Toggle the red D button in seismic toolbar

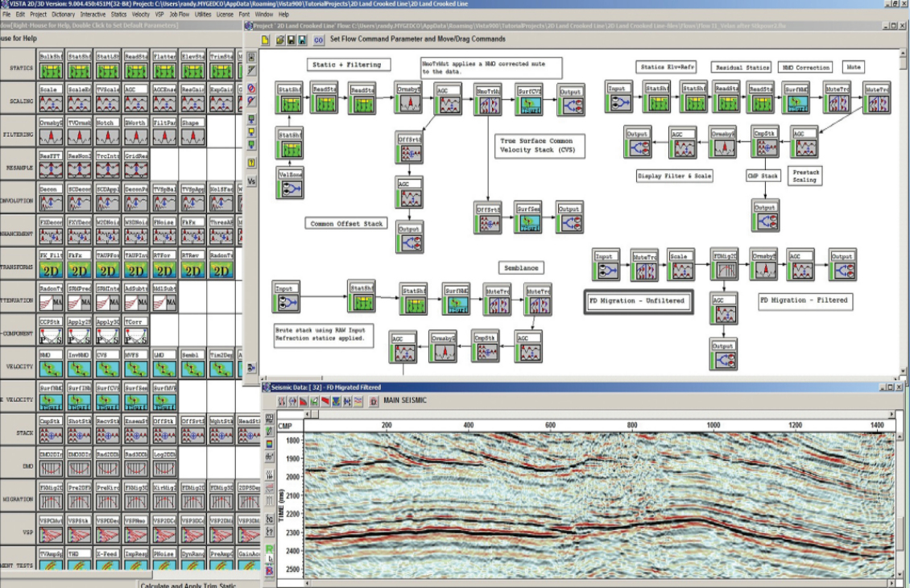click(374, 401)
